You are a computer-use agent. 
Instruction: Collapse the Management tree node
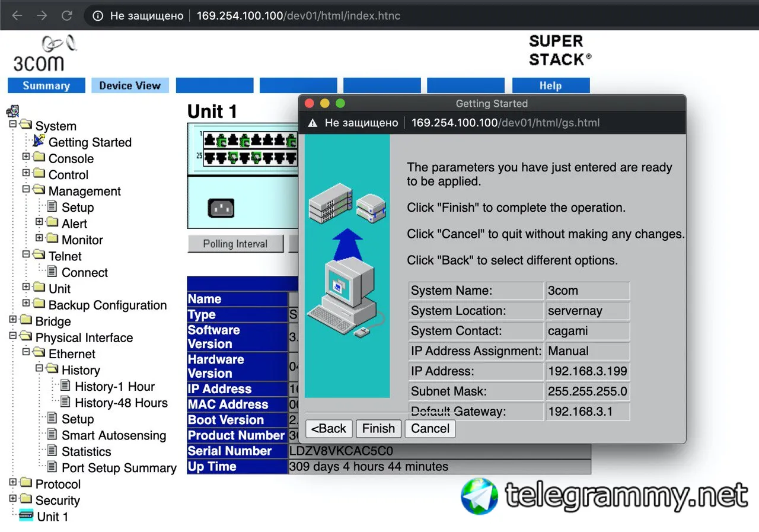click(26, 190)
